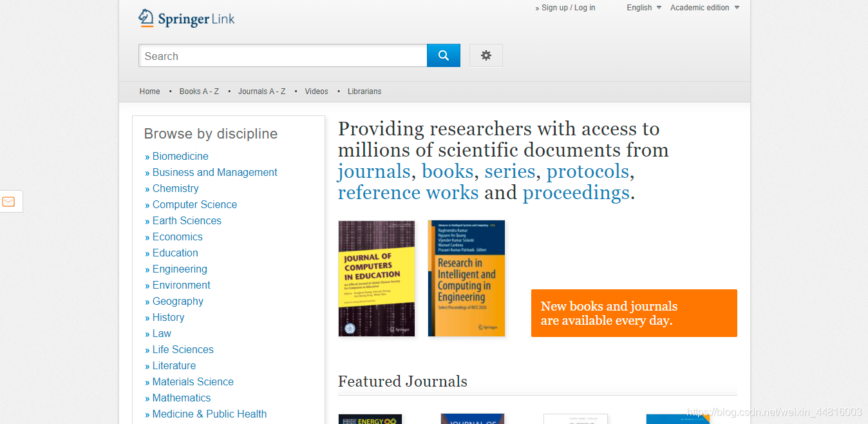Browse the Geography discipline
This screenshot has width=868, height=424.
pos(178,301)
